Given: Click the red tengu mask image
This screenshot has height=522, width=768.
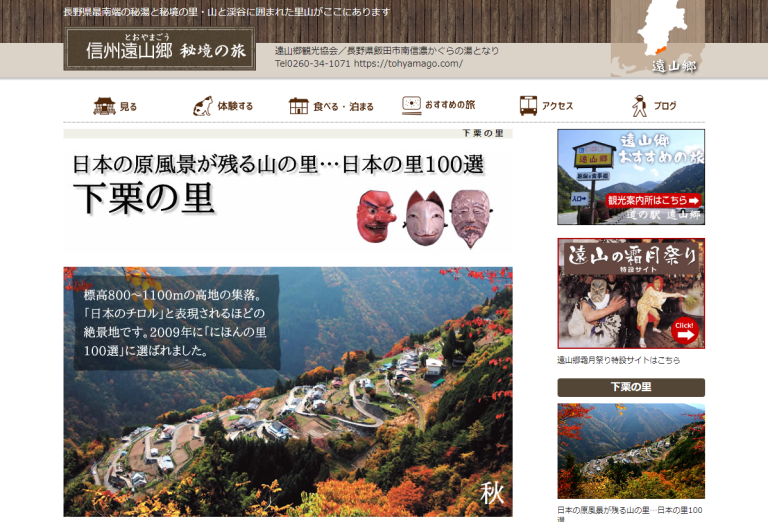Looking at the screenshot, I should coord(376,214).
